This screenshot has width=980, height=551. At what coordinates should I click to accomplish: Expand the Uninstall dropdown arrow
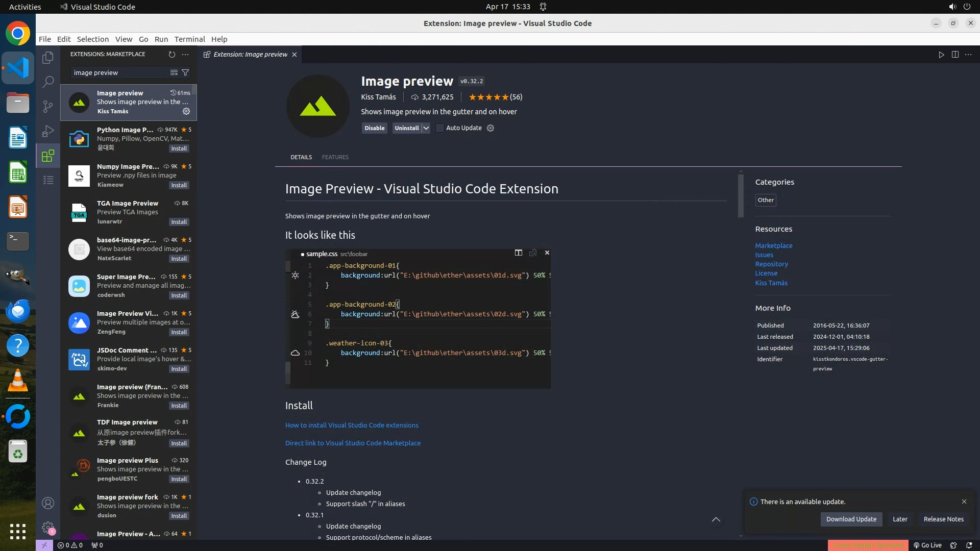click(426, 128)
